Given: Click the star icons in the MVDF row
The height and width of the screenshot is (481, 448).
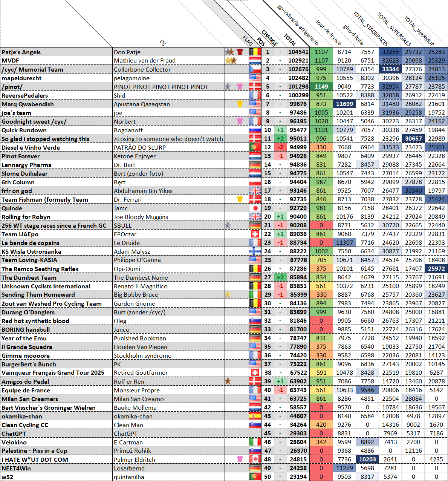Looking at the screenshot, I should coord(231,61).
